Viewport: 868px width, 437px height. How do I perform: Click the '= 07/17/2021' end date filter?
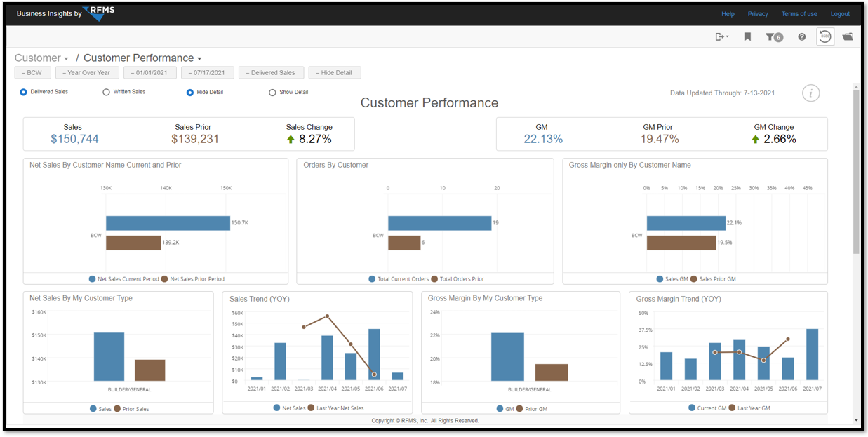point(208,72)
